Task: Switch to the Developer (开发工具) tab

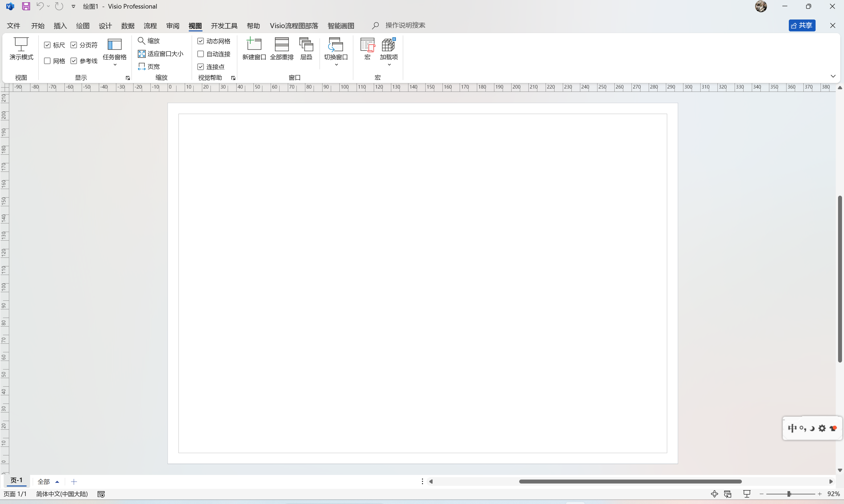Action: tap(224, 25)
